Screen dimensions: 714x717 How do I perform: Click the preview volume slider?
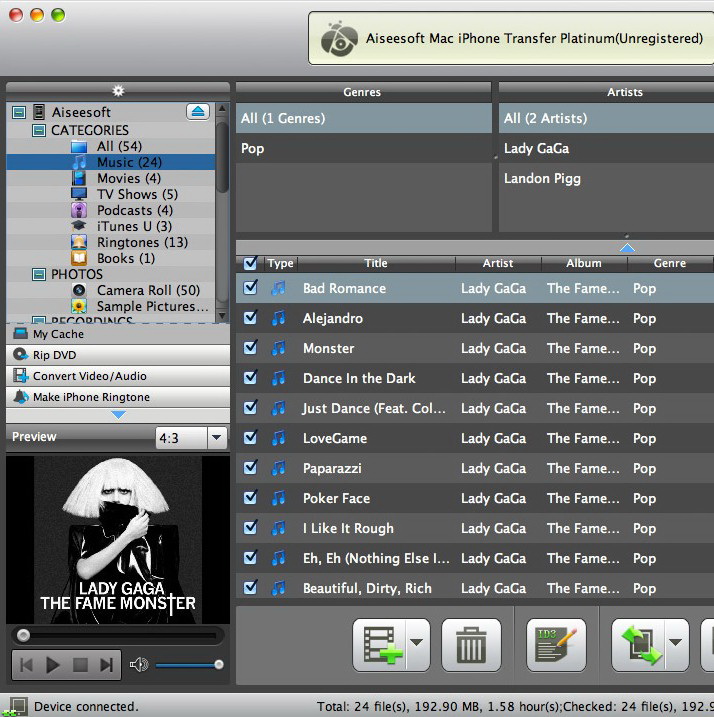188,665
